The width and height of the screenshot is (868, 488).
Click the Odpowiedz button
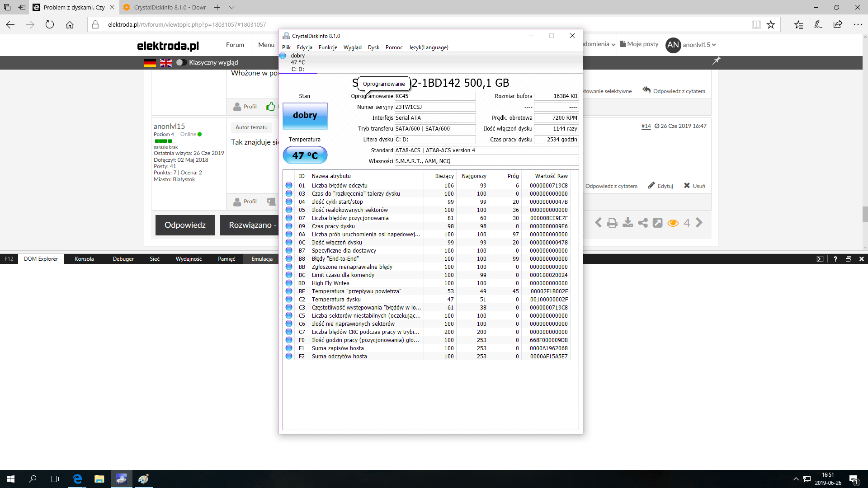tap(184, 225)
